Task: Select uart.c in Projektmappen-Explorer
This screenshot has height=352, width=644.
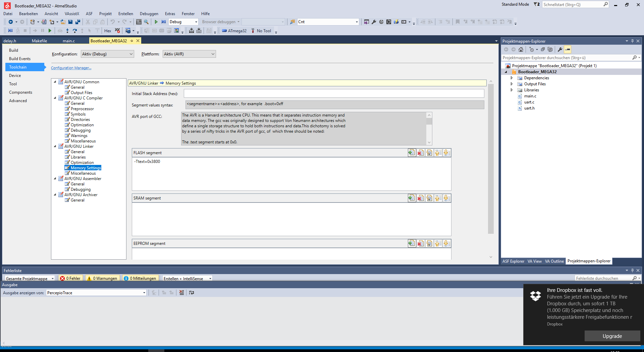Action: coord(529,102)
